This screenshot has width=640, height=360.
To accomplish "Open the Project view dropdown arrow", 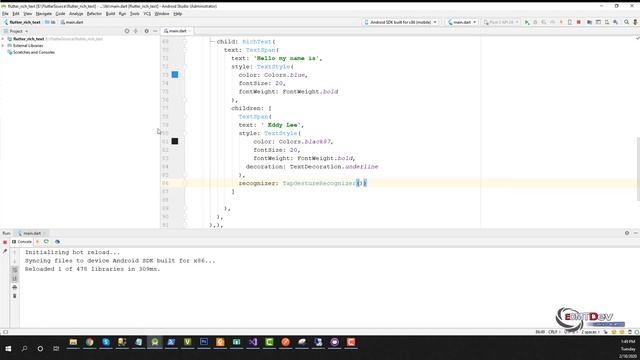I will [x=27, y=31].
